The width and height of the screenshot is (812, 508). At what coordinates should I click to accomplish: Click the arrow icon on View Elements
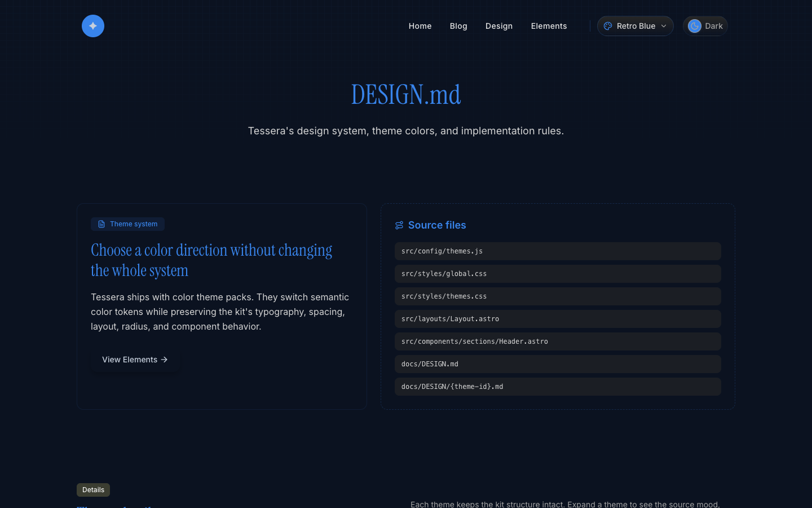click(164, 360)
